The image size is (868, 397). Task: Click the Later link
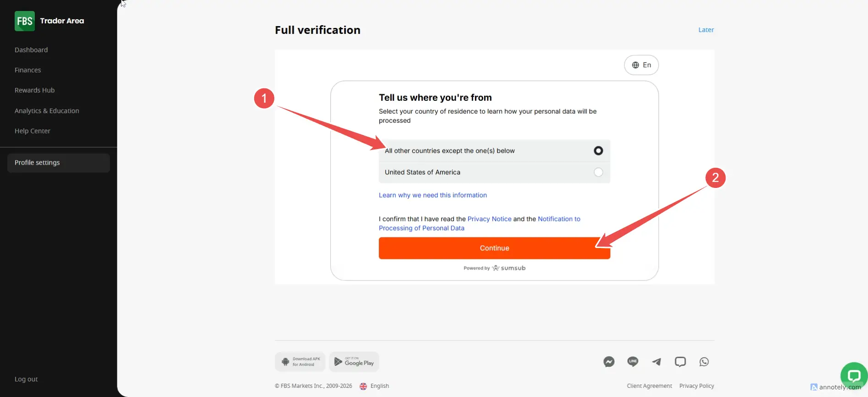click(x=706, y=30)
